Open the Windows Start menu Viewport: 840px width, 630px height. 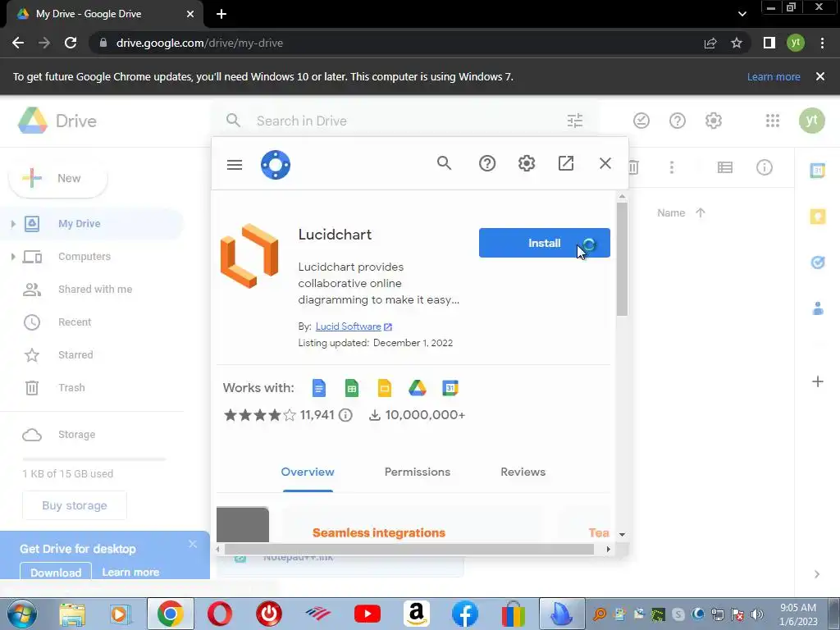22,614
